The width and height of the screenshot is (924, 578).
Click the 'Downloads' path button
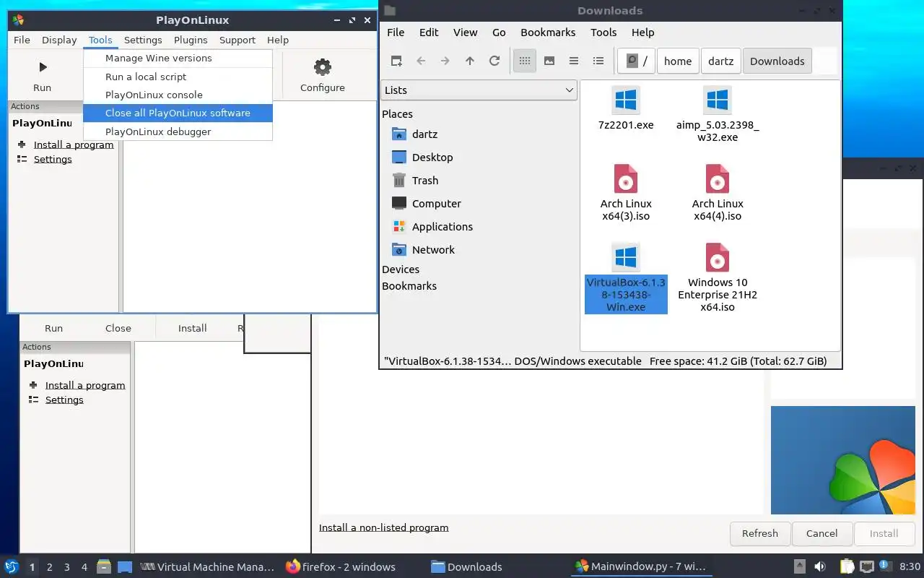pyautogui.click(x=777, y=61)
